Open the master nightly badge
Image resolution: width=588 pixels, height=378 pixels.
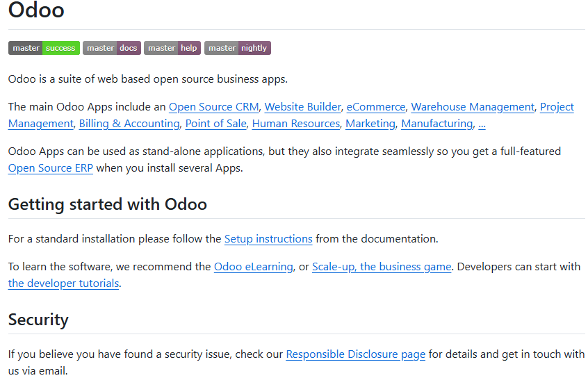[237, 48]
